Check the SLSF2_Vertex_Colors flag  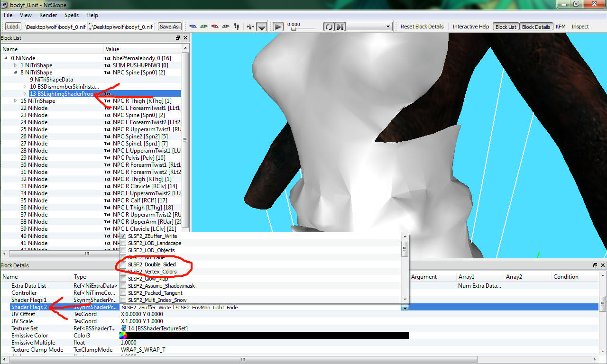click(123, 272)
